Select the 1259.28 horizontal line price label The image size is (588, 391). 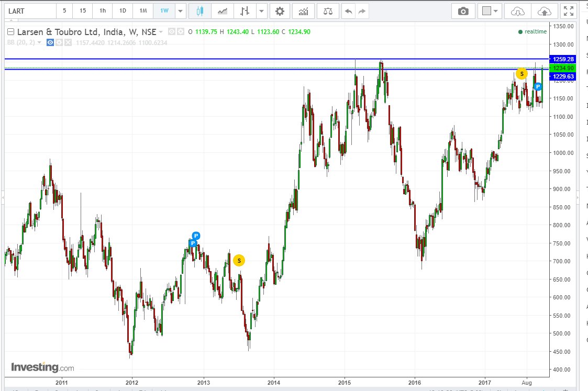coord(562,59)
